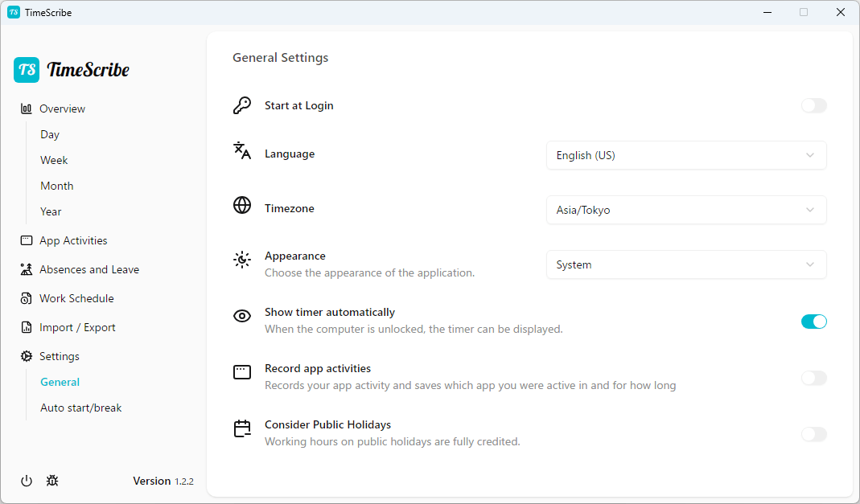Go to Absences and Leave
Screen dimensions: 860x504
coord(88,269)
